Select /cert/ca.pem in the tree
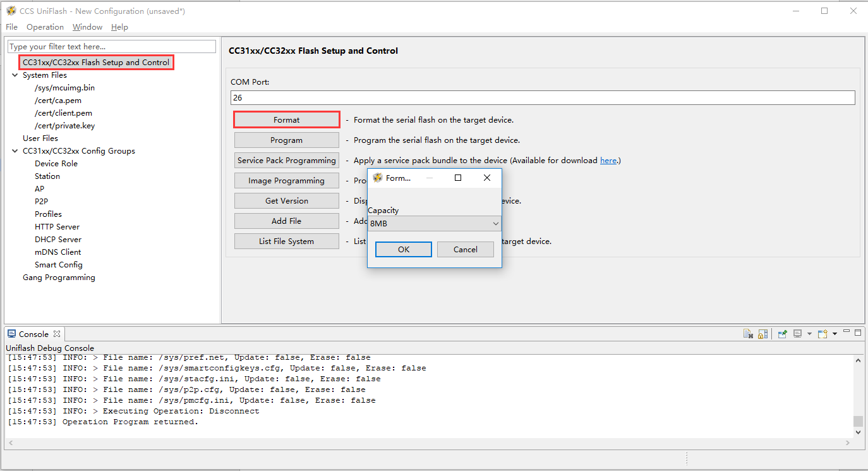This screenshot has width=868, height=471. 58,101
